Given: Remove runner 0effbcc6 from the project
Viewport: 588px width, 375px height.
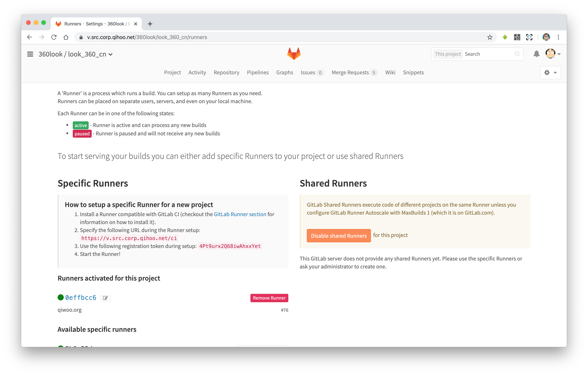Looking at the screenshot, I should pos(269,298).
